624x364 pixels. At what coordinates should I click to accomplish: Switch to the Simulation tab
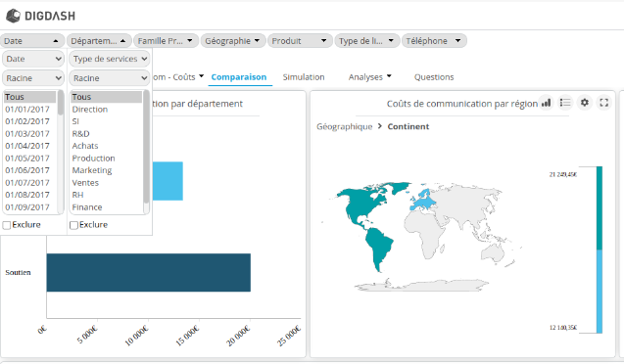click(x=304, y=77)
